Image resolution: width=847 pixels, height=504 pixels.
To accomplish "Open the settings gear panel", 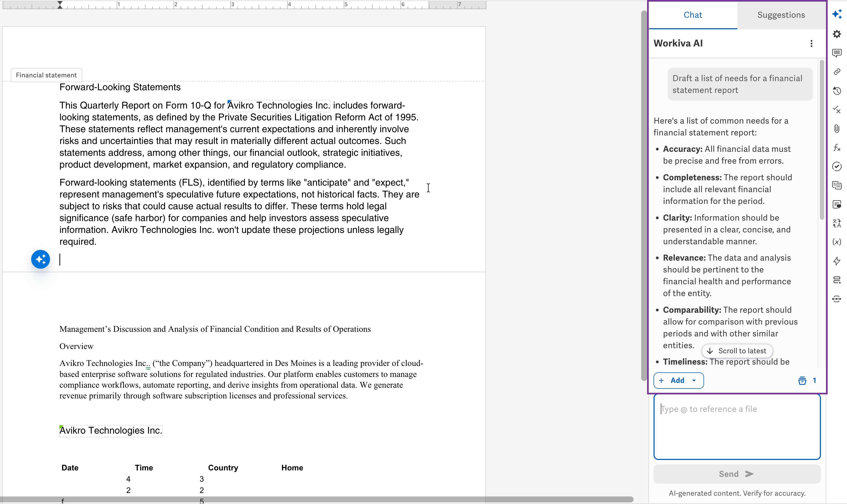I will [x=837, y=34].
